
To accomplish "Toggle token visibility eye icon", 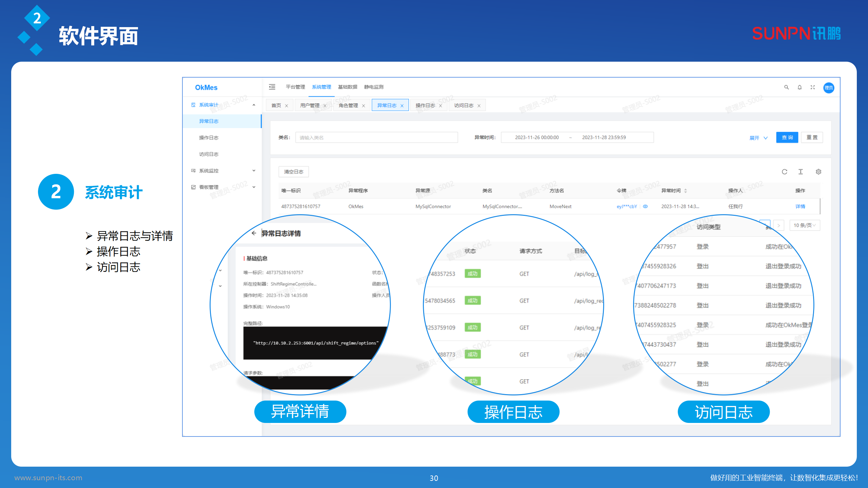I will coord(645,206).
